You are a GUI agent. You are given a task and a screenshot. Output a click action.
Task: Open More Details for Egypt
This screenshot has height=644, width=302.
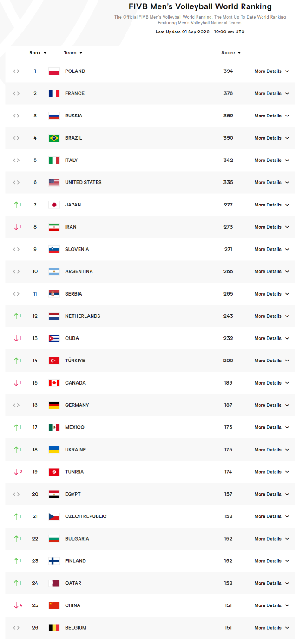[x=271, y=495]
